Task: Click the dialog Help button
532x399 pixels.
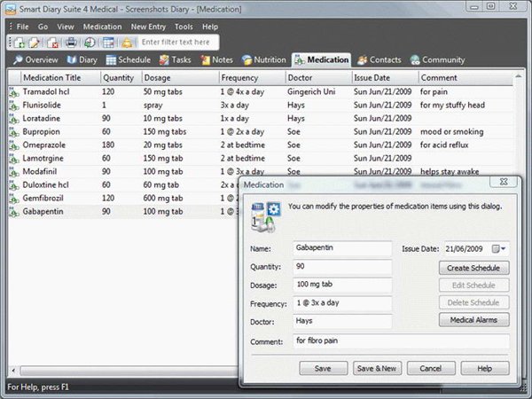Action: pos(484,369)
